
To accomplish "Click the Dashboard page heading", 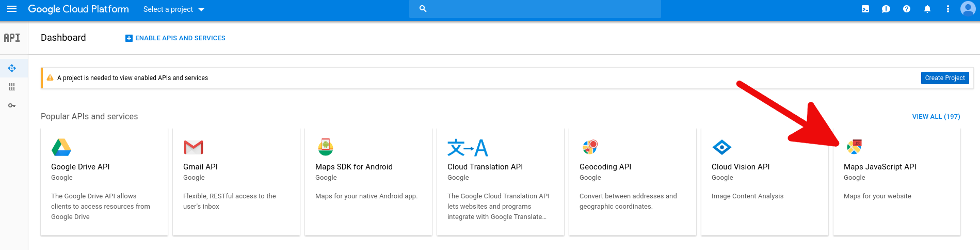I will coord(63,38).
